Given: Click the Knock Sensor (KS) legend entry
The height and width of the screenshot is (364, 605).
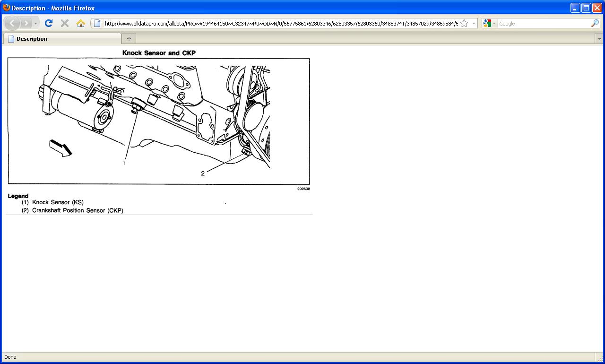Looking at the screenshot, I should coord(52,202).
